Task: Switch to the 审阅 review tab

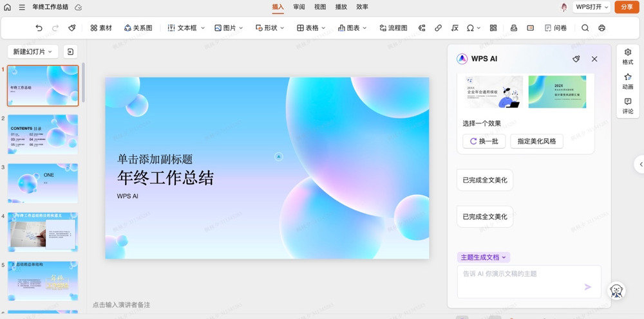Action: pos(299,7)
